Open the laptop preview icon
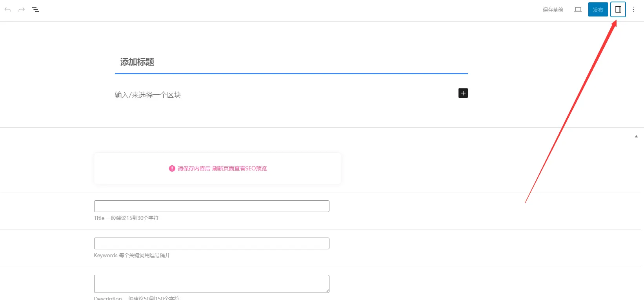 tap(578, 9)
